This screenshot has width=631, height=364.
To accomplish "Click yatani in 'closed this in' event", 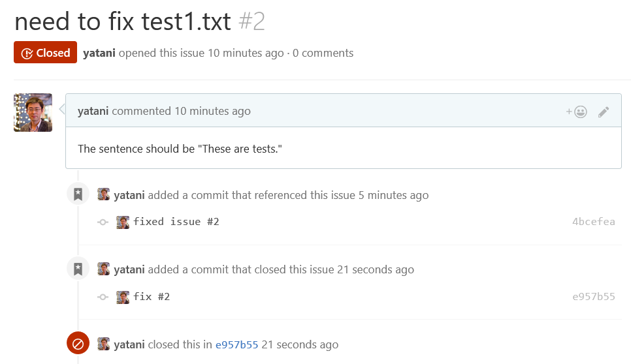I will pyautogui.click(x=129, y=344).
